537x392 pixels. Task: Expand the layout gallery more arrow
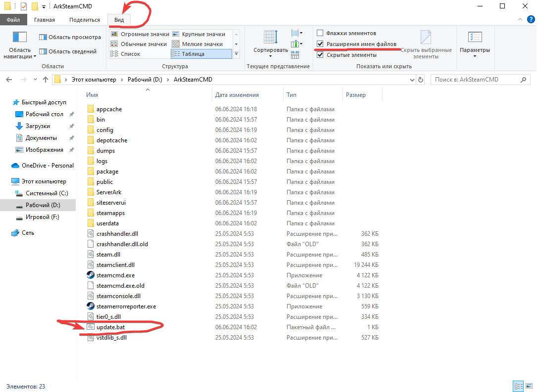[236, 54]
